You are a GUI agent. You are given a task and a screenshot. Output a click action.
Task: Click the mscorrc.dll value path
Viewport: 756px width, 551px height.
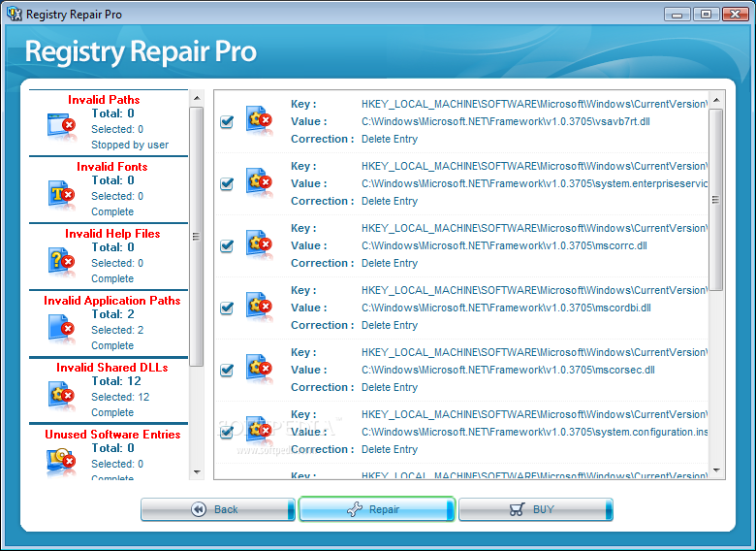(x=504, y=246)
